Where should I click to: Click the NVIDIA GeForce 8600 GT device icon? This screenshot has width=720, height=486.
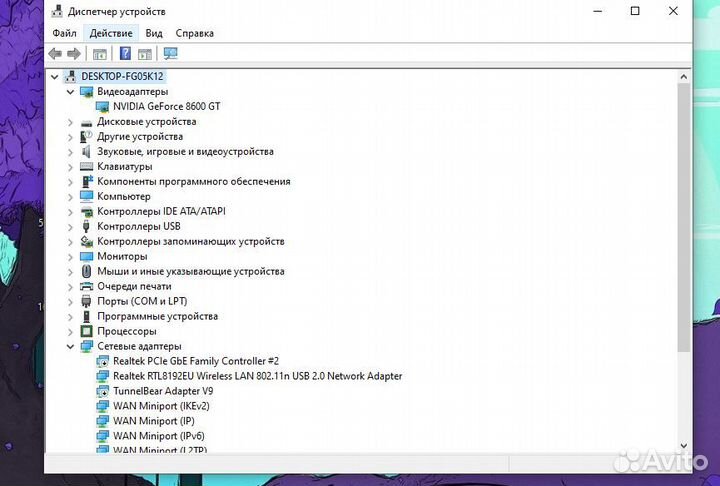[102, 107]
